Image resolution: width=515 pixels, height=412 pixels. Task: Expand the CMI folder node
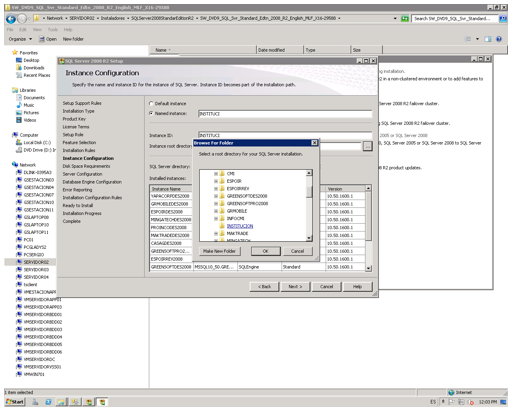pos(216,174)
